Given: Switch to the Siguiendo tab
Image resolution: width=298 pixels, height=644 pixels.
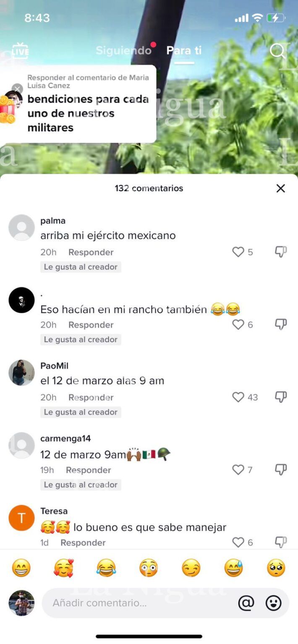Looking at the screenshot, I should coord(123,50).
